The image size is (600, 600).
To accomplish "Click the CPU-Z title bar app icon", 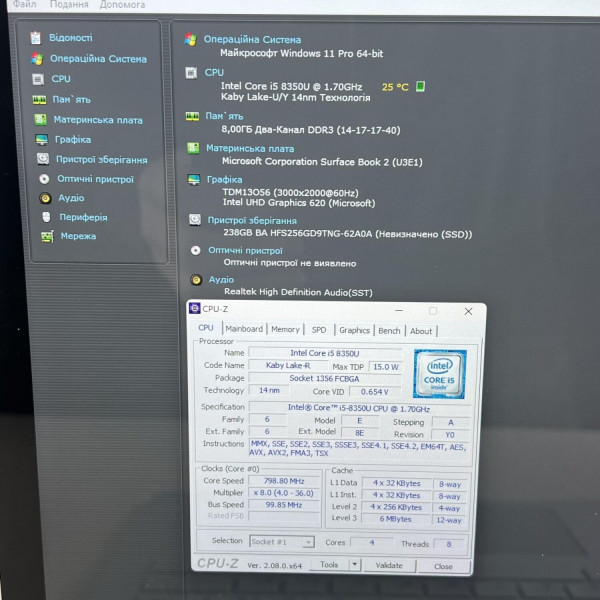I will pyautogui.click(x=195, y=308).
